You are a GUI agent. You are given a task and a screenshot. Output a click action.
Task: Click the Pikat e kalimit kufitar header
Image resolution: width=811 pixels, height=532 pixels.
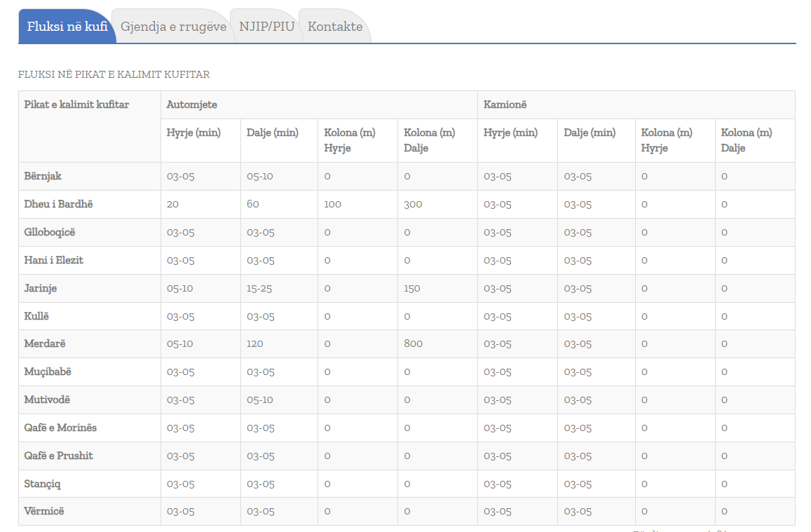click(76, 104)
